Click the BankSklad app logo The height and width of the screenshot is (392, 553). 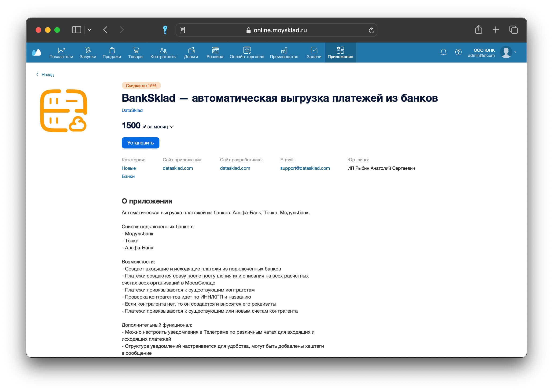[x=63, y=111]
